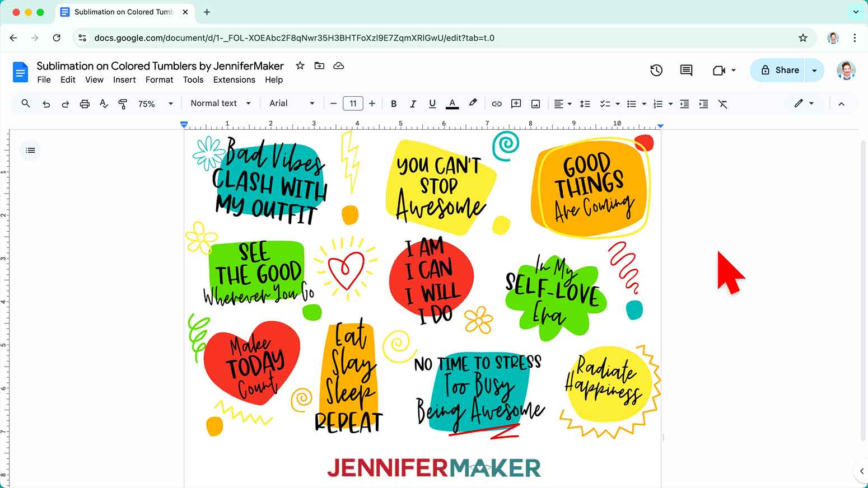Click the browser address bar URL

click(295, 38)
